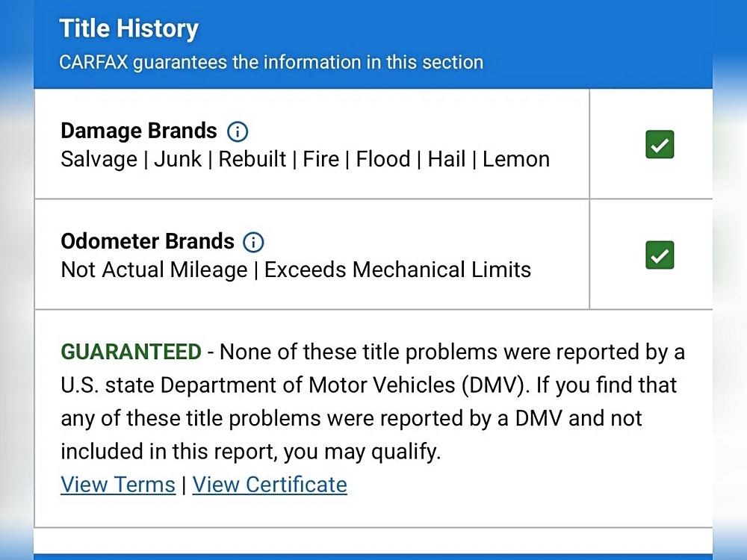Click the Hail brand text

coord(446,159)
